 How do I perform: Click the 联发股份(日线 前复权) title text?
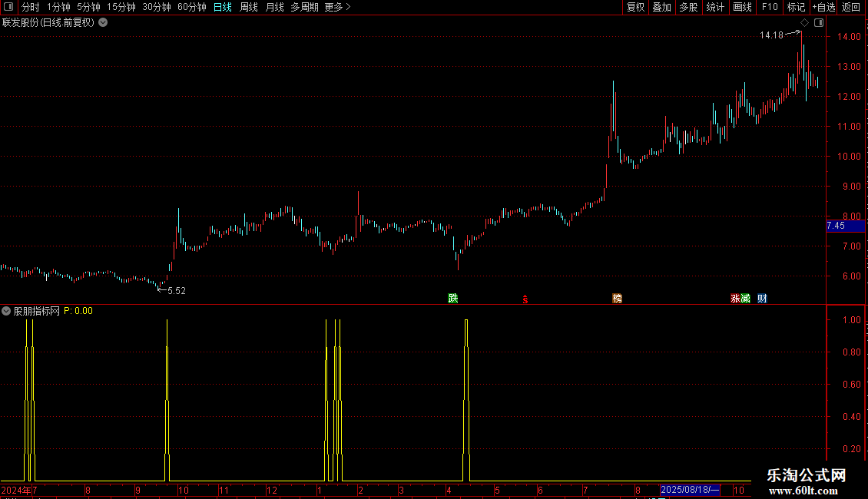tap(48, 23)
